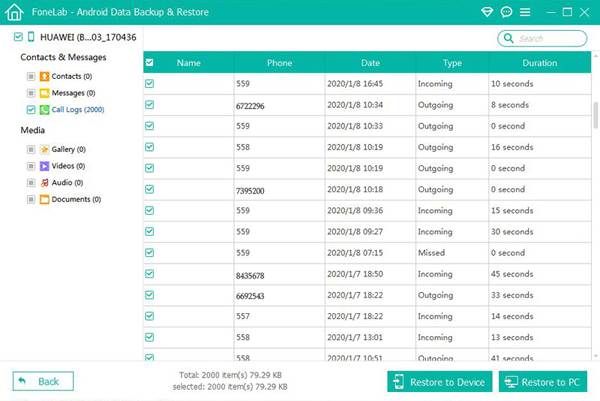This screenshot has width=600, height=401.
Task: Uncheck the row for number 6722296
Action: click(x=150, y=104)
